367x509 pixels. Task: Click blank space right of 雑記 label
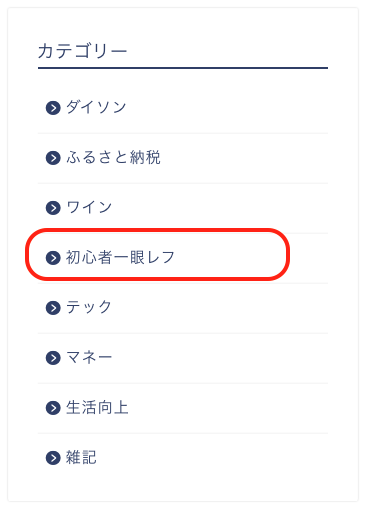point(212,457)
